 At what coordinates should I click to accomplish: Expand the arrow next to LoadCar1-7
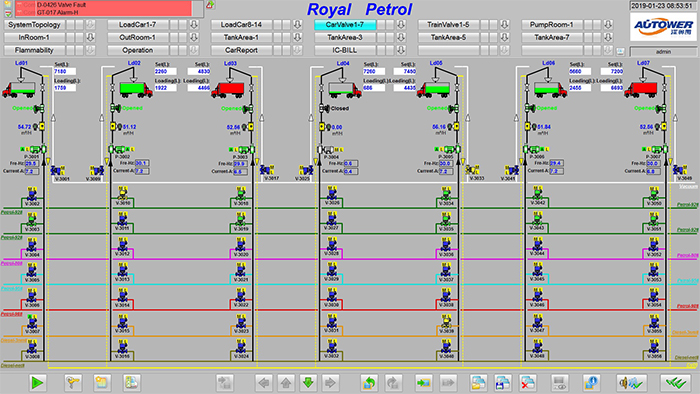coord(194,25)
